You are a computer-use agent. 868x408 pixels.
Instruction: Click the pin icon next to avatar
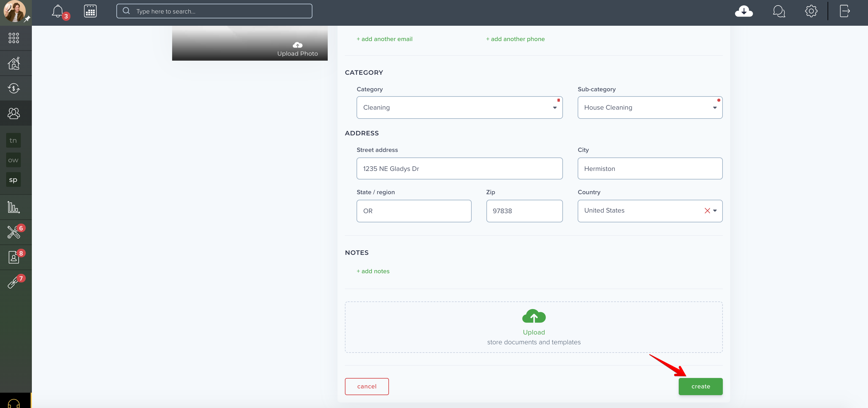(27, 19)
